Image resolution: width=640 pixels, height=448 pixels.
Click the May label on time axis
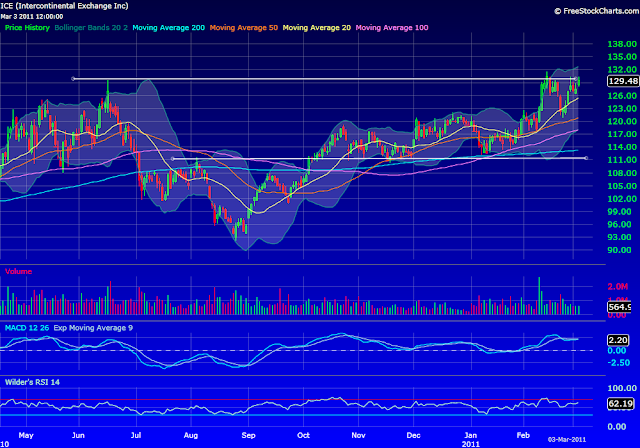coord(26,435)
